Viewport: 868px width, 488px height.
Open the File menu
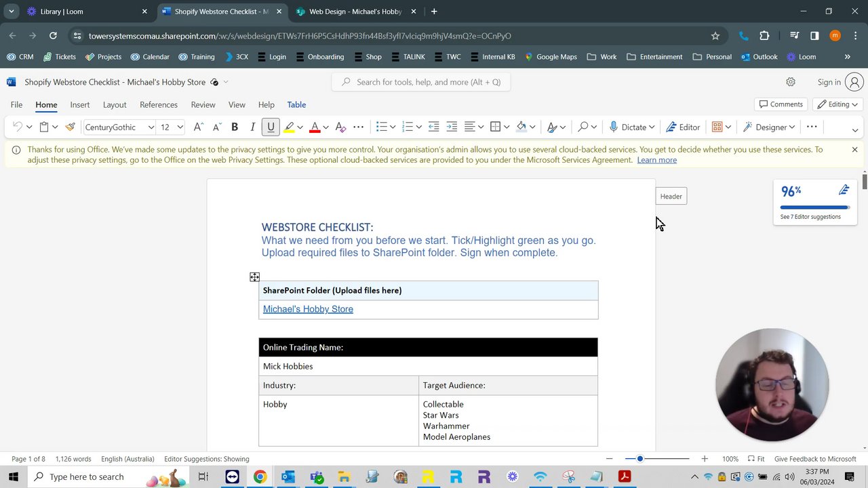click(x=16, y=105)
